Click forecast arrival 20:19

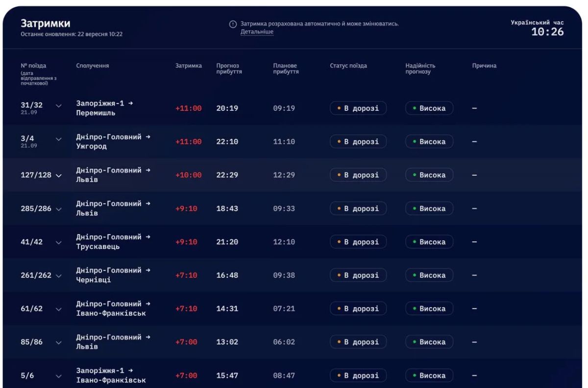tap(227, 108)
